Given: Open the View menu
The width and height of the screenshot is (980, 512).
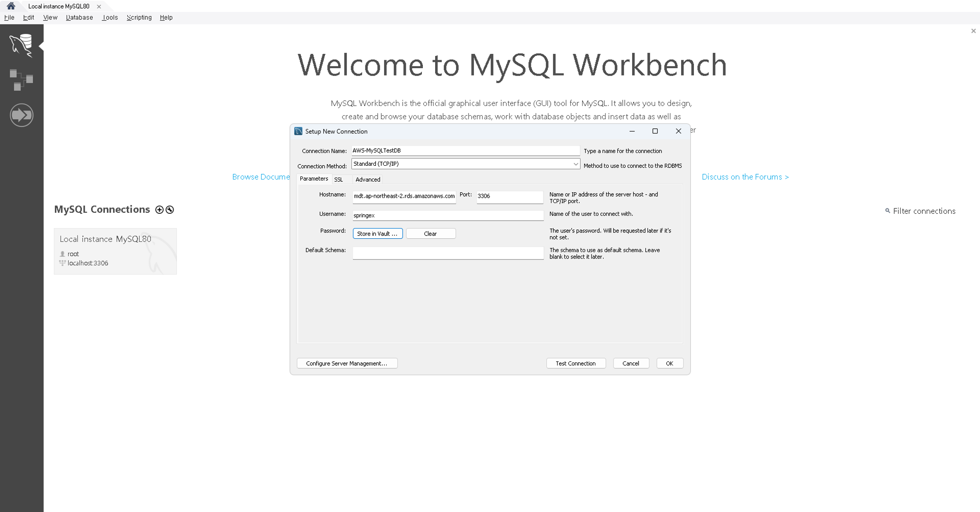Looking at the screenshot, I should [x=50, y=17].
